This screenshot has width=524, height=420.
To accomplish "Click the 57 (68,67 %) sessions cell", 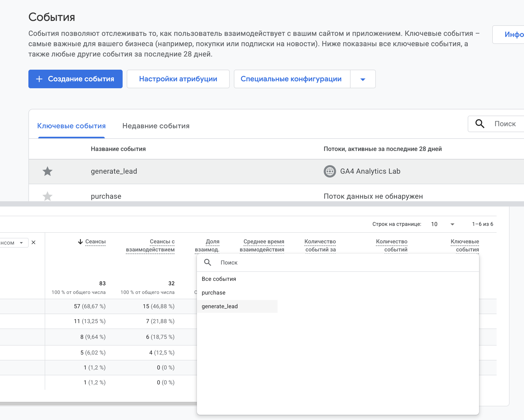I will (x=90, y=306).
